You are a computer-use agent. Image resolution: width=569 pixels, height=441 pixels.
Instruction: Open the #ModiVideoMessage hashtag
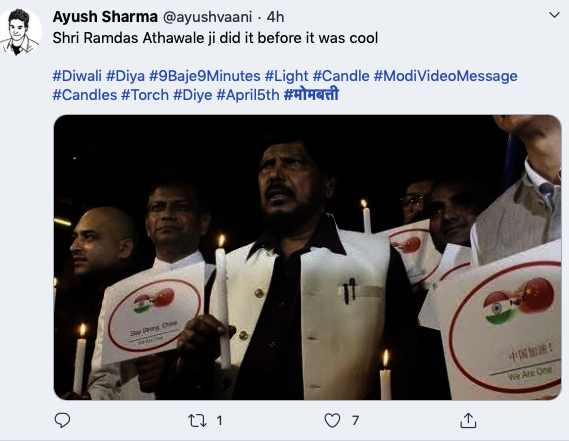445,76
